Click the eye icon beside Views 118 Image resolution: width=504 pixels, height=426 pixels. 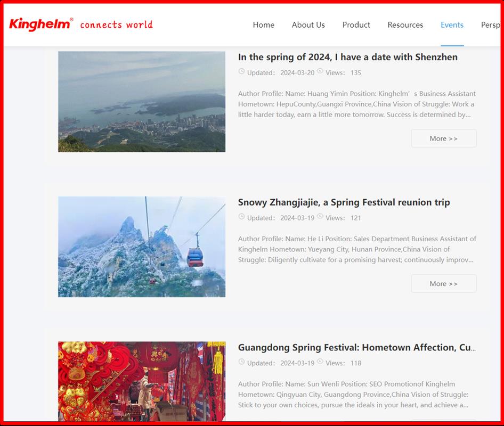coord(320,362)
